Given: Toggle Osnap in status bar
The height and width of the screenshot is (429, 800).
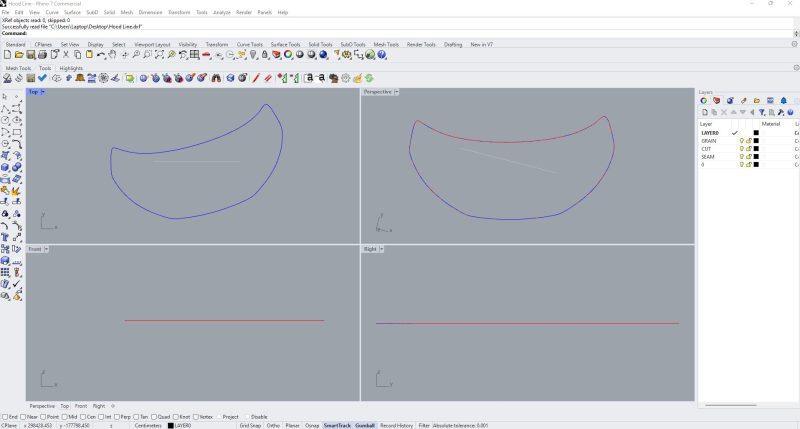Looking at the screenshot, I should click(312, 425).
